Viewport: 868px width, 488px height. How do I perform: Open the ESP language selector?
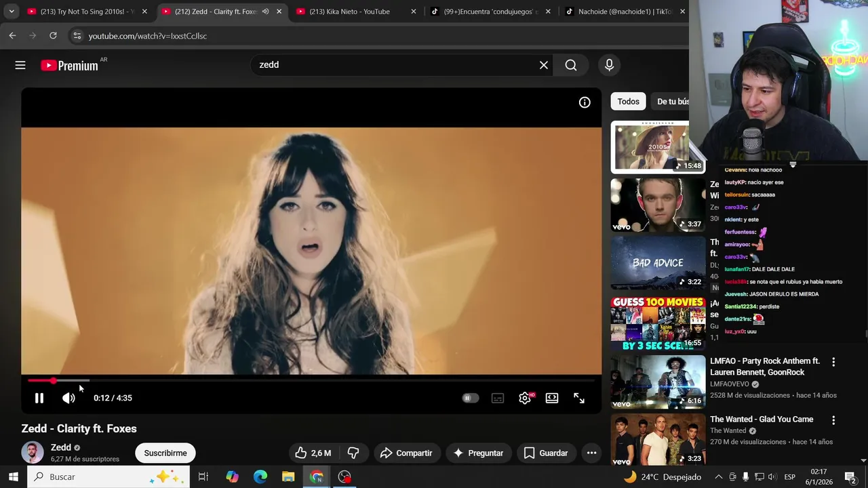[x=790, y=477]
